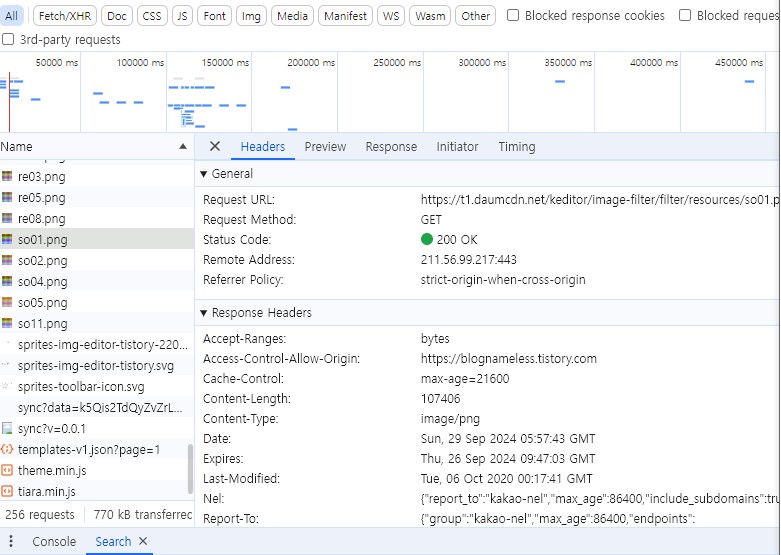
Task: Click the templates-v1.json JSON icon
Action: [x=6, y=449]
